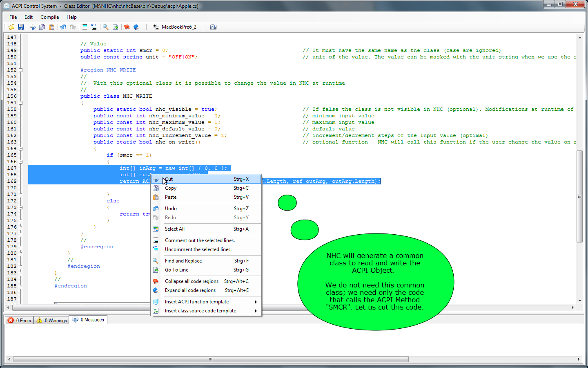This screenshot has width=588, height=368.
Task: Click the Paste clipboard icon in toolbar
Action: (x=52, y=27)
